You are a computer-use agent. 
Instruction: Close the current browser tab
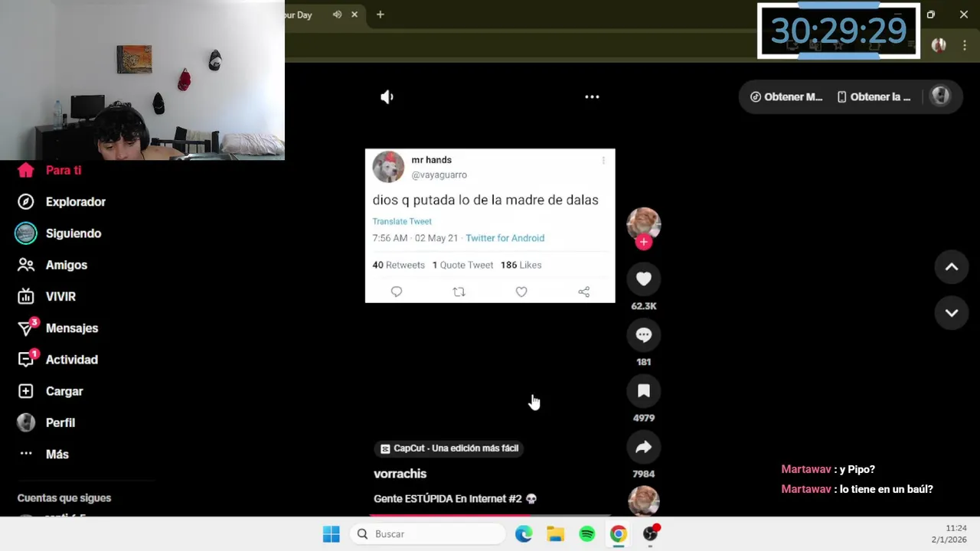[354, 15]
